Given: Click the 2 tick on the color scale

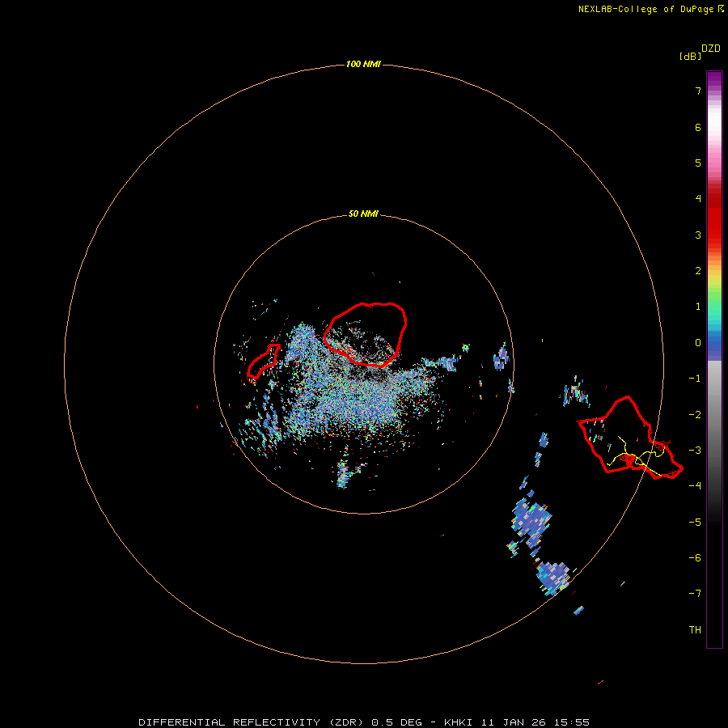Looking at the screenshot, I should coord(698,271).
